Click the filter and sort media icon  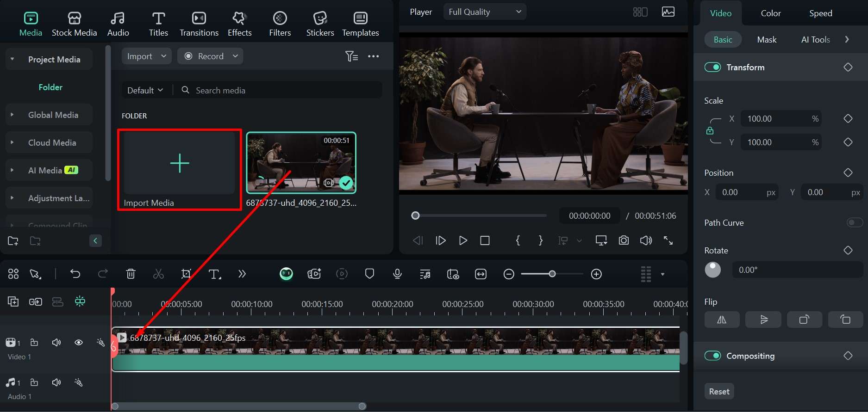coord(351,56)
